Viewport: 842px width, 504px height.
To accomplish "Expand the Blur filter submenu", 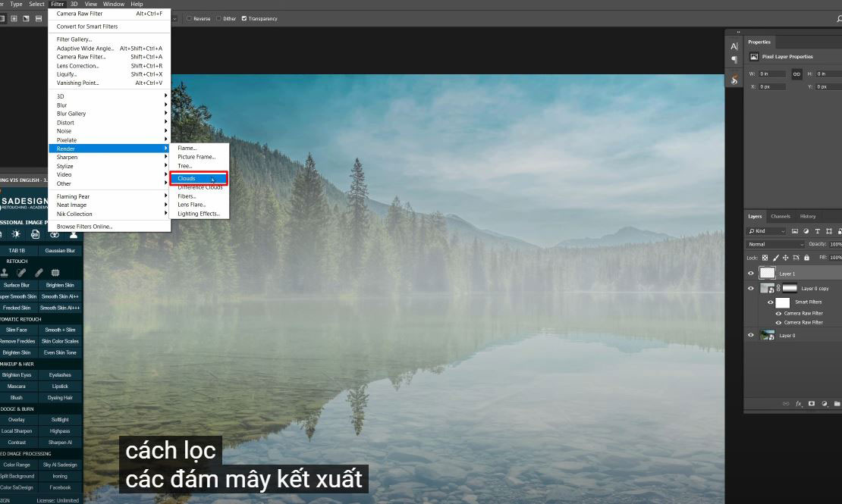I will [x=109, y=105].
